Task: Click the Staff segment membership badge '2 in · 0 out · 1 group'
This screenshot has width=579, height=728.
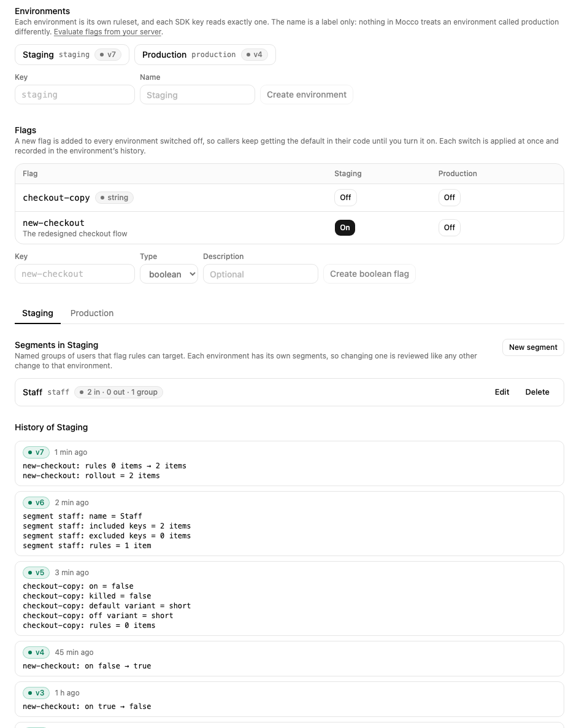Action: coord(118,392)
